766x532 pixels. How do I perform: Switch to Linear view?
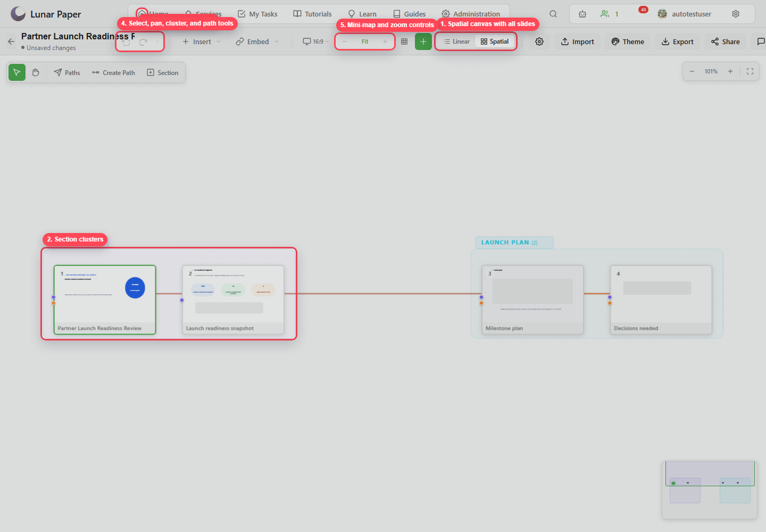(456, 41)
